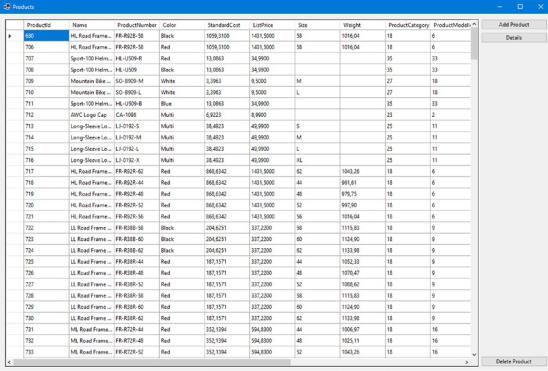548x371 pixels.
Task: Select ProductId cell 707
Action: pyautogui.click(x=46, y=58)
